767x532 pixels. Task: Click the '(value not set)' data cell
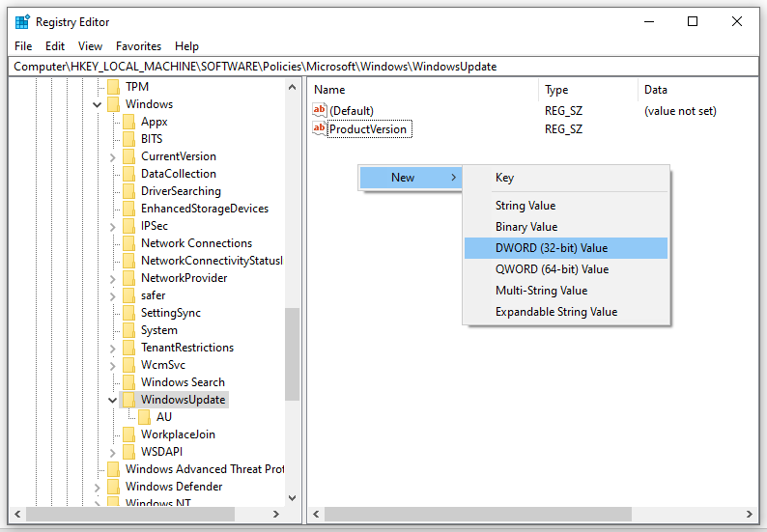click(680, 111)
